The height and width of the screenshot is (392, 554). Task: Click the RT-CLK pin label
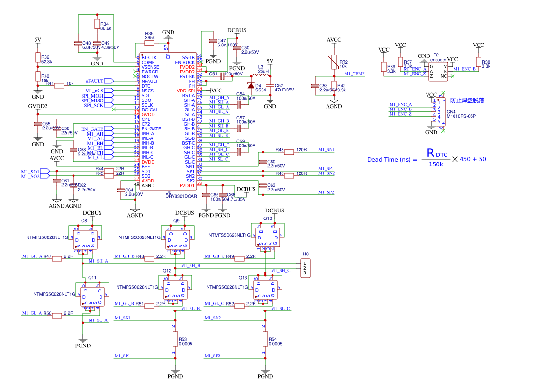point(149,58)
